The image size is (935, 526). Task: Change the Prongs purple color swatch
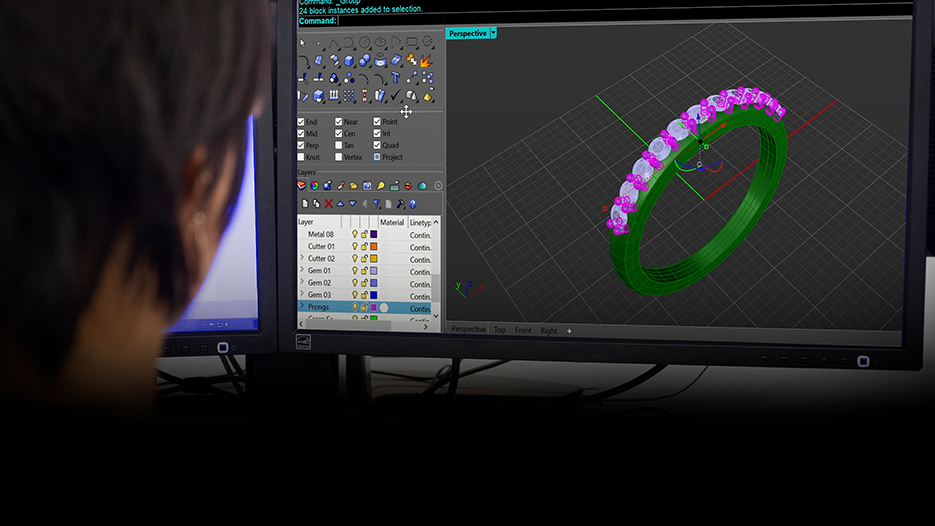(374, 307)
